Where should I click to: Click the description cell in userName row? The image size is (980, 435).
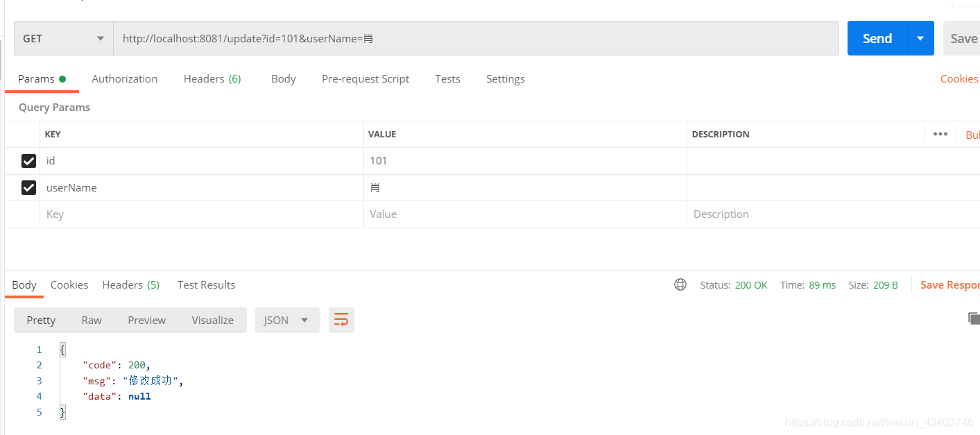(833, 187)
